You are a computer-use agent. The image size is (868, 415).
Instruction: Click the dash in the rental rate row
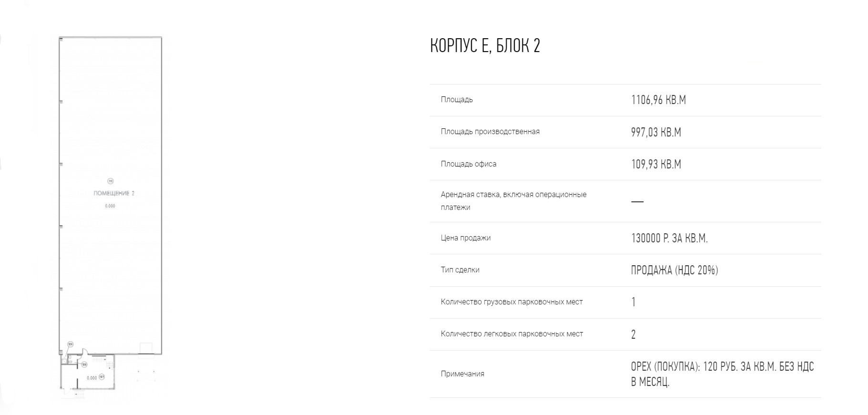[x=637, y=202]
